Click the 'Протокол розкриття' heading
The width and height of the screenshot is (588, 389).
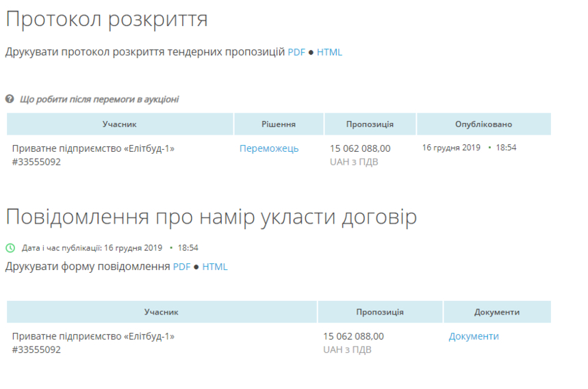[107, 19]
